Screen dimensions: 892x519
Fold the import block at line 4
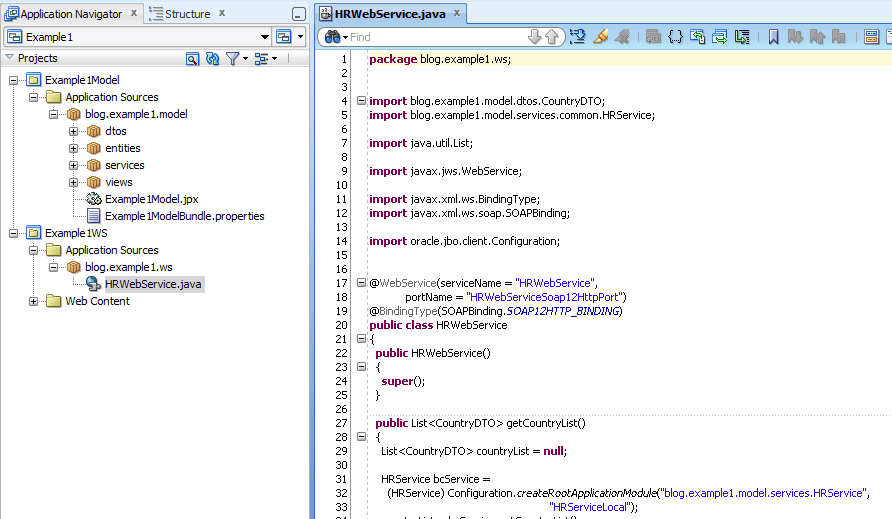click(361, 101)
